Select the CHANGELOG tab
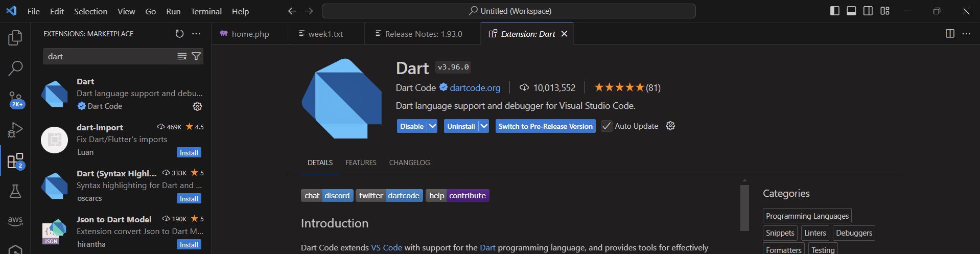Viewport: 980px width, 254px height. tap(409, 163)
